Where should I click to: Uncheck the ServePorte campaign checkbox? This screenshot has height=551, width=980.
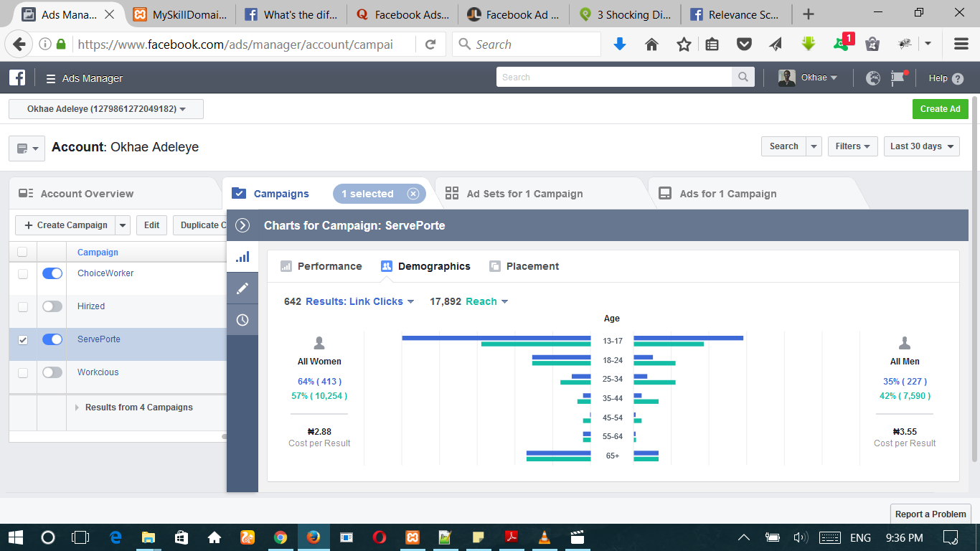23,339
